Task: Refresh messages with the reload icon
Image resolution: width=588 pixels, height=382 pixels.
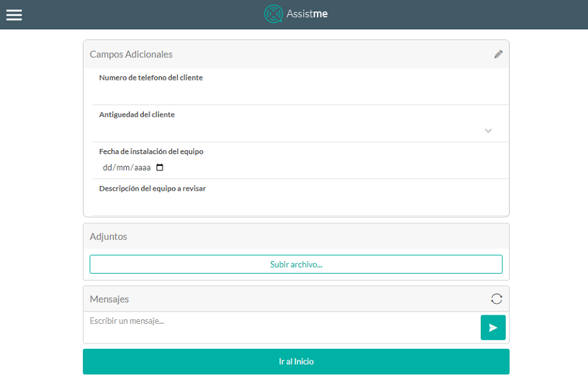Action: (x=497, y=298)
